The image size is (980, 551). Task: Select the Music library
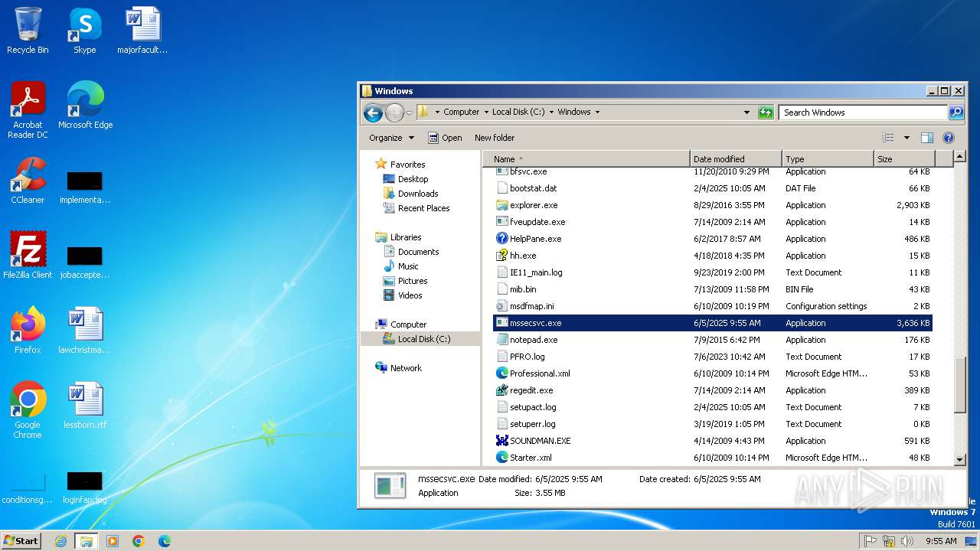(x=408, y=266)
